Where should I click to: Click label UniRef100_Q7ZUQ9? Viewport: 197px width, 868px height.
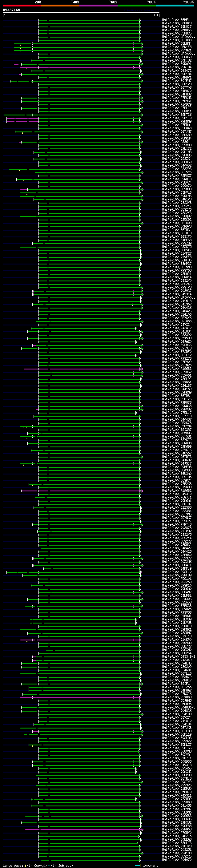[x=177, y=799]
